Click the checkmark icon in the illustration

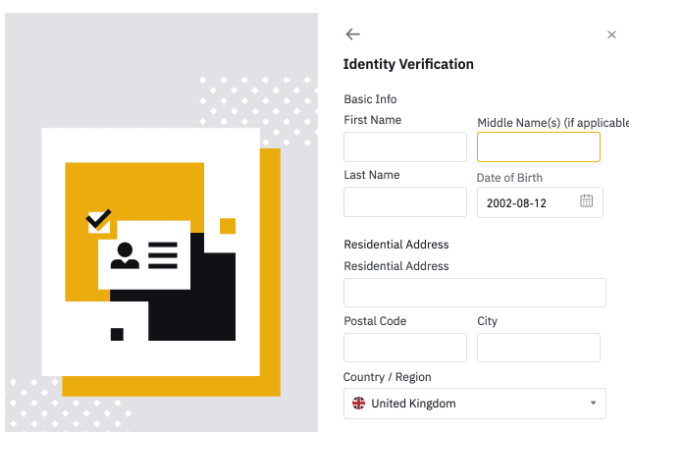pos(98,218)
